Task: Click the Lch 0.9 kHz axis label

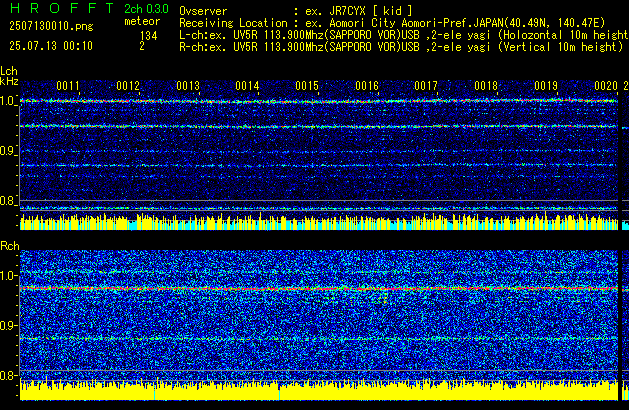Action: [8, 151]
